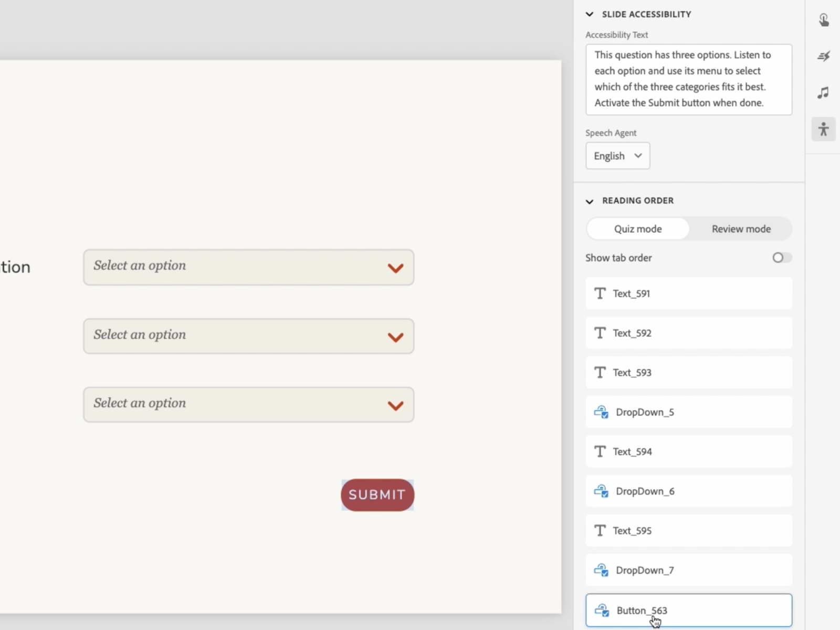Collapse the Slide Accessibility section

(590, 14)
